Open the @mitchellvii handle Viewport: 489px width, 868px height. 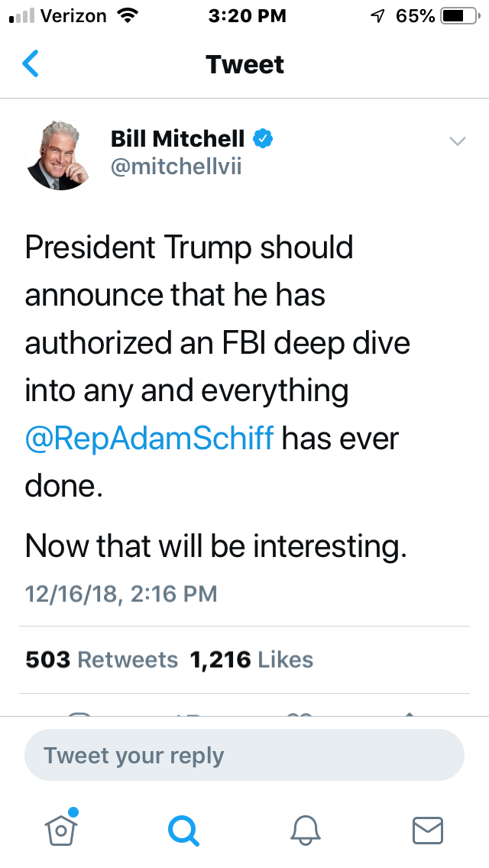tap(176, 167)
